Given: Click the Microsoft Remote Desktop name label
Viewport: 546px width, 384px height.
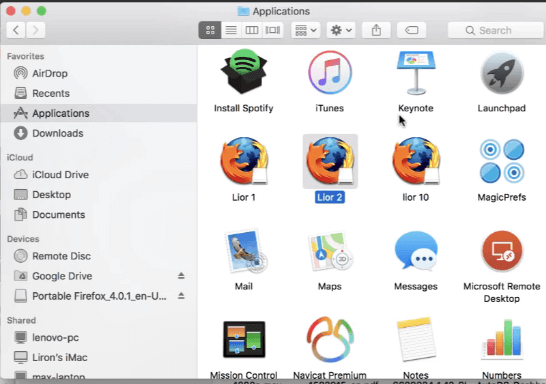Looking at the screenshot, I should 502,292.
